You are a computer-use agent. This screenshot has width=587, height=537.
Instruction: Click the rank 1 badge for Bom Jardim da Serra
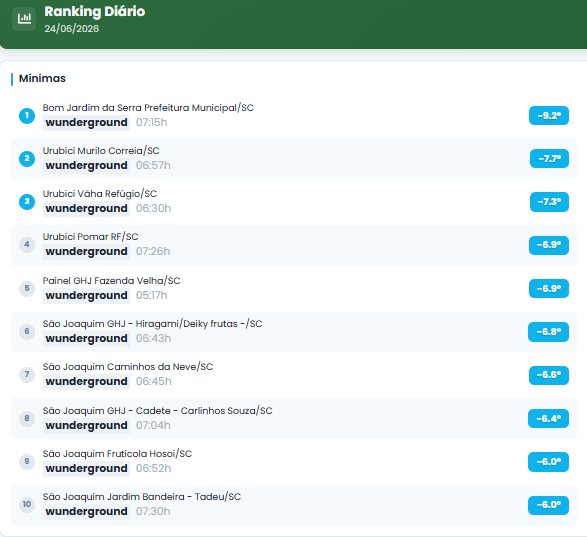coord(27,115)
